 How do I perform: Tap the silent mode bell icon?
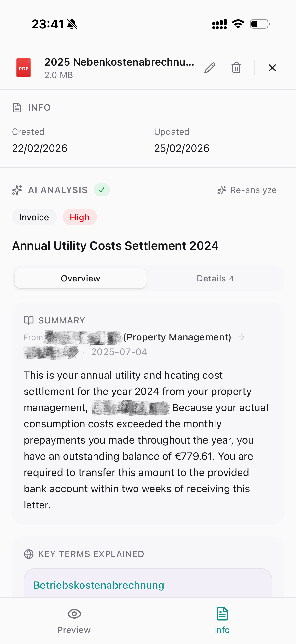click(x=72, y=24)
